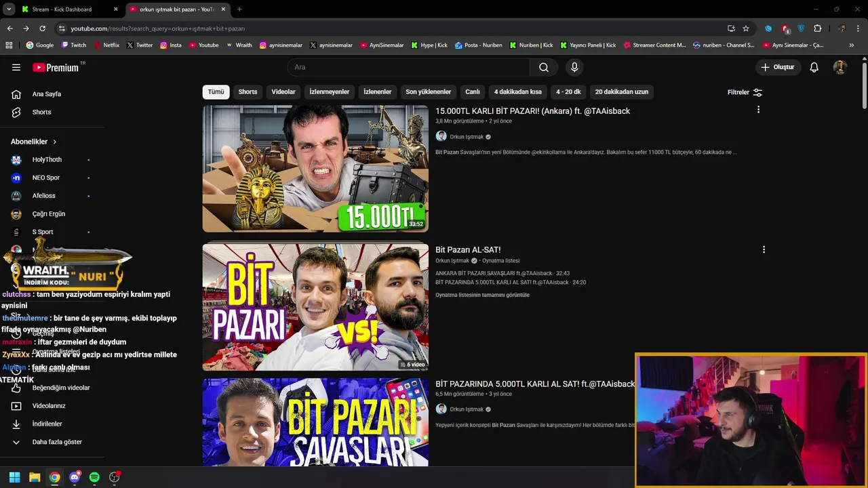Click the page vertical scrollbar
The width and height of the screenshot is (868, 488).
(x=865, y=85)
